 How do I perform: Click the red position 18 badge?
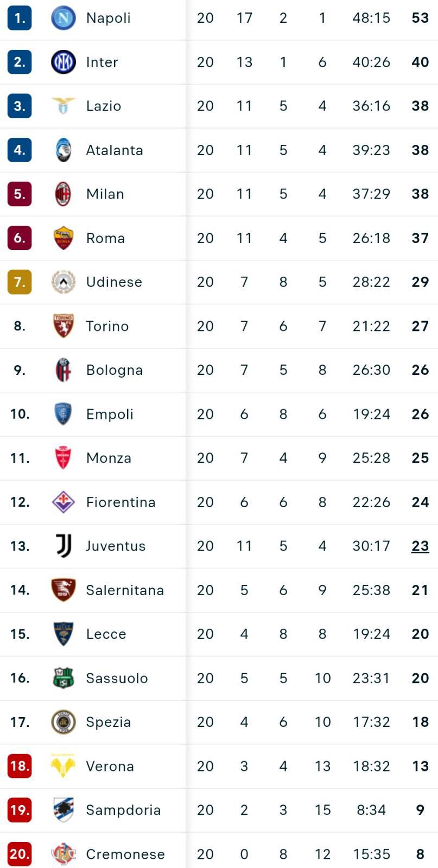(x=20, y=766)
